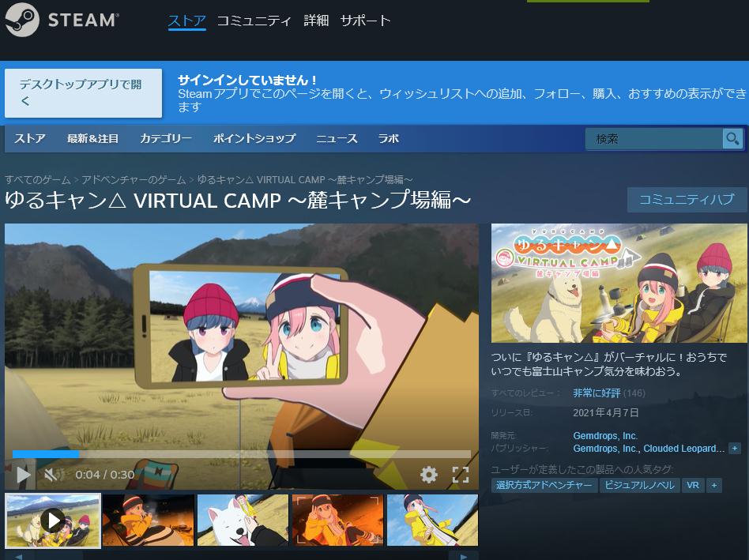Click the game title breadcrumb link
Screen dimensions: 749x560
(x=305, y=180)
